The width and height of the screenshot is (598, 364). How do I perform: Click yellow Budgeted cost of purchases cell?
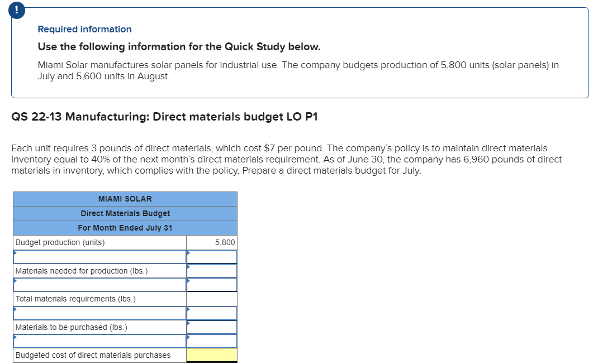212,355
